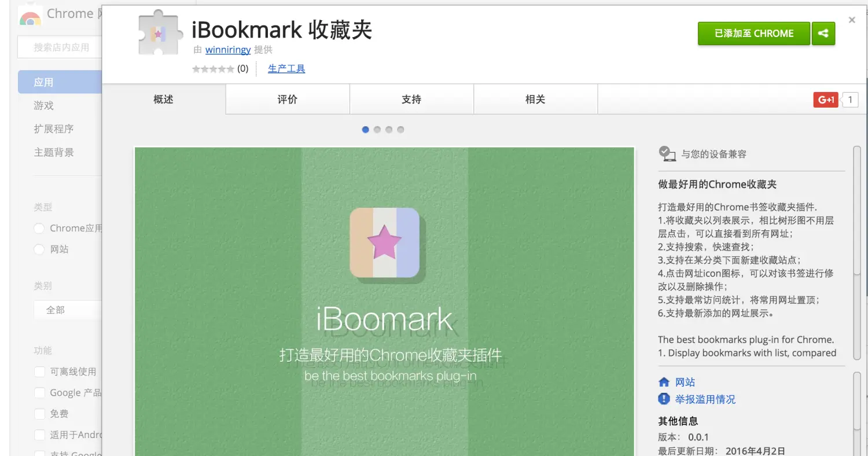The height and width of the screenshot is (456, 868).
Task: Click the 举报滥用情况 link
Action: pos(705,399)
